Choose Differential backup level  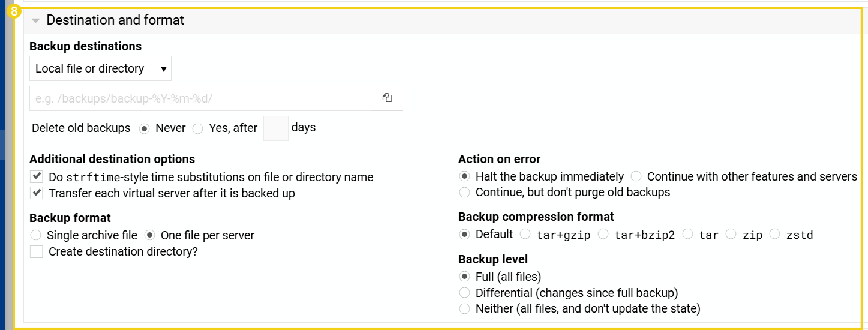click(464, 293)
